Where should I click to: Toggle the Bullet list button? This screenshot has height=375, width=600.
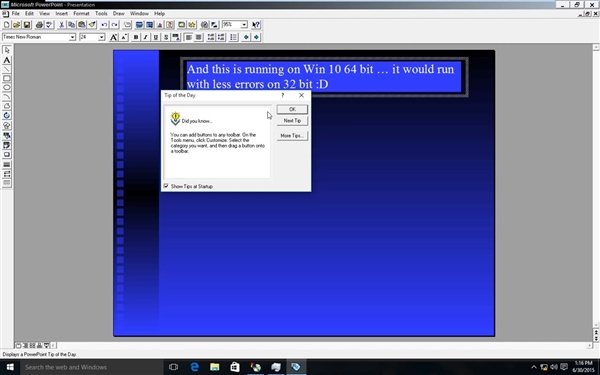(233, 37)
